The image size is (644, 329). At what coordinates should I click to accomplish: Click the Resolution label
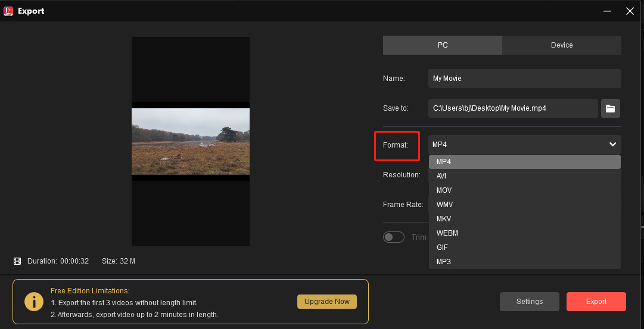[x=402, y=175]
